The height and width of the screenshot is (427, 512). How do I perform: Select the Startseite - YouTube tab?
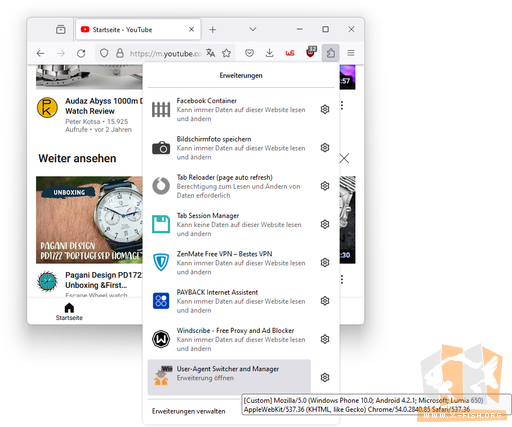click(x=138, y=30)
